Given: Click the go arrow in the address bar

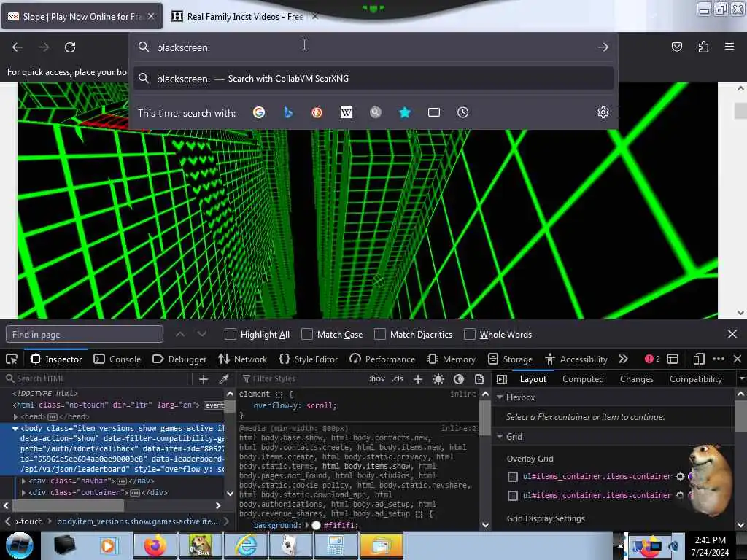Looking at the screenshot, I should [x=603, y=47].
